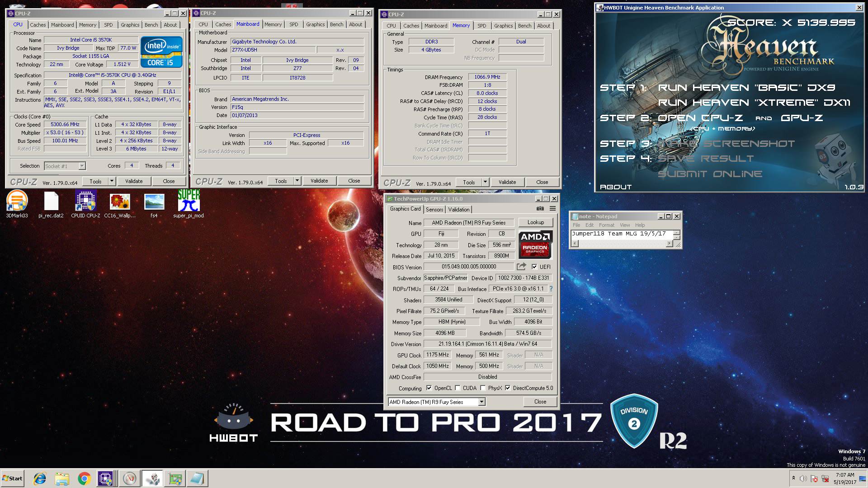Screen dimensions: 868x488
Task: Switch to Notepad in the taskbar
Action: [x=198, y=479]
